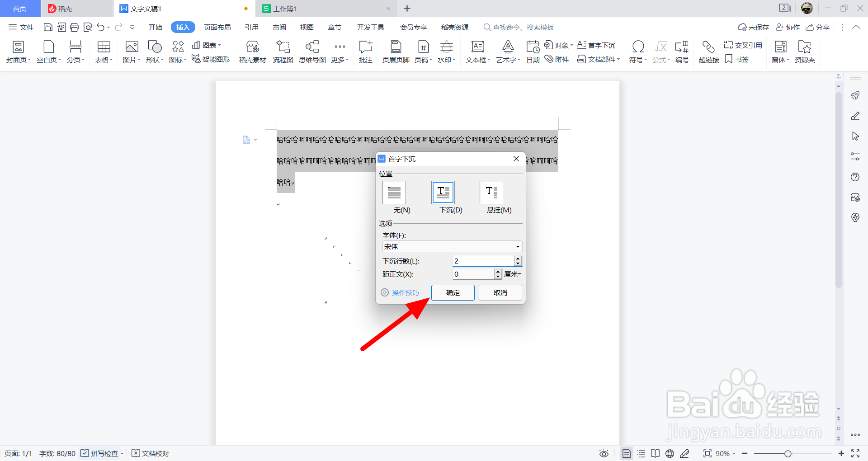Click the distance from text (距正文) field

click(x=473, y=274)
